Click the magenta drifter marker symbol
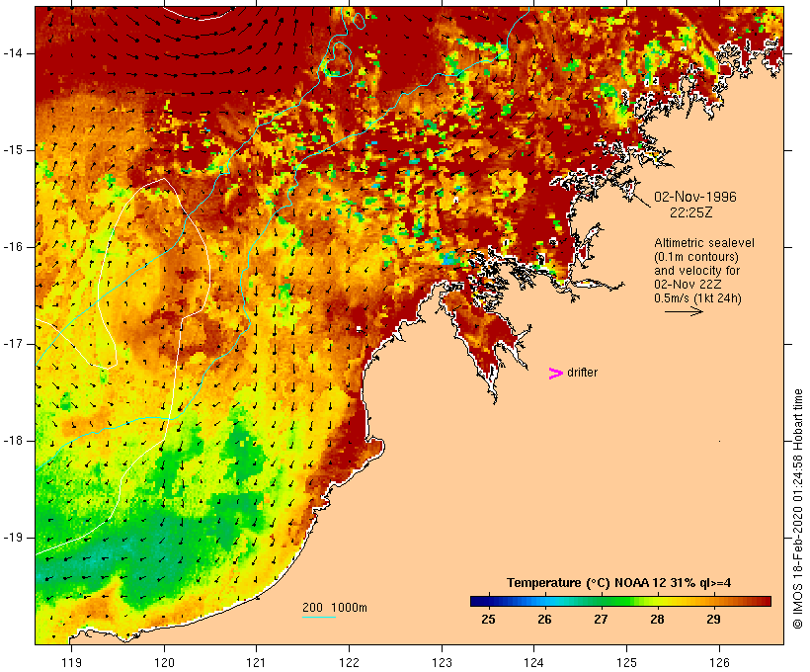Viewport: 810px width, 672px height. tap(556, 374)
